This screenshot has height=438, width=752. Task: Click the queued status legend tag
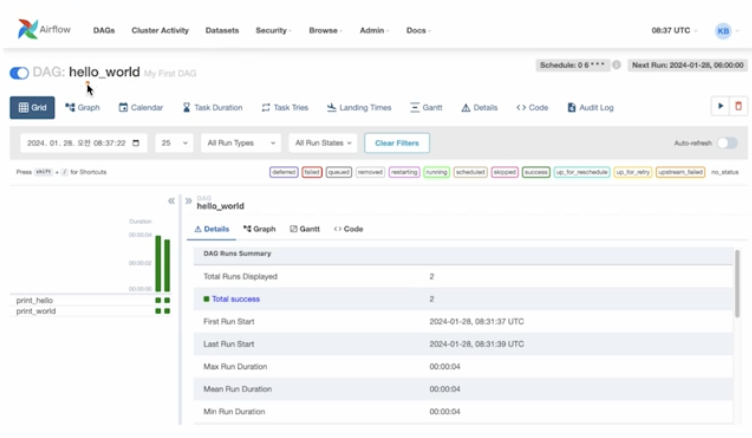[x=339, y=172]
